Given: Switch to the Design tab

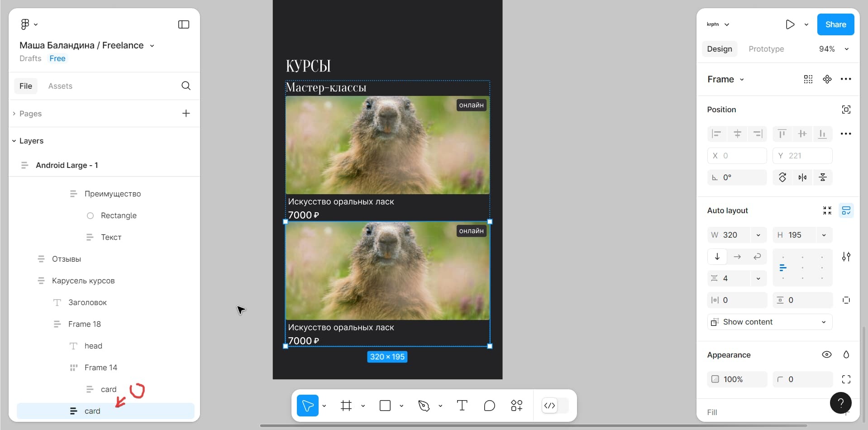Looking at the screenshot, I should (x=720, y=49).
